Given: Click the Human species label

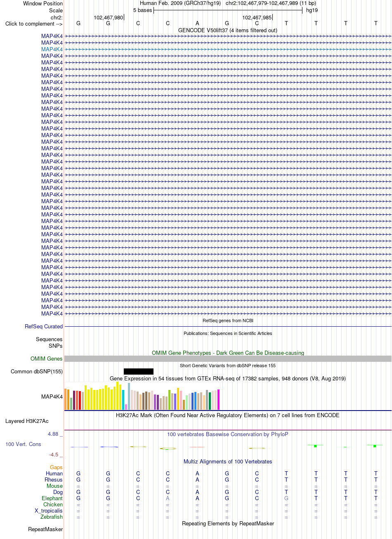Looking at the screenshot, I should (x=54, y=473).
